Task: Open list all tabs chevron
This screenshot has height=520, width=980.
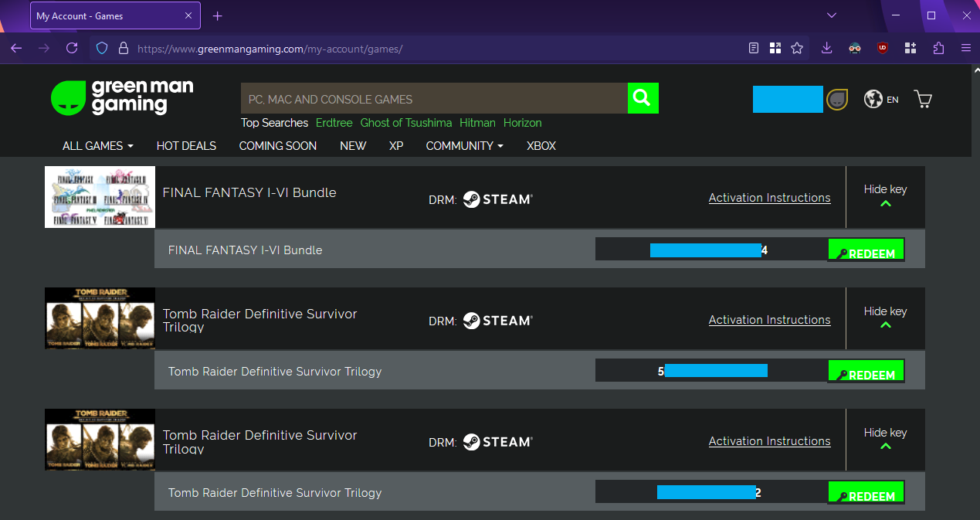Action: tap(832, 15)
